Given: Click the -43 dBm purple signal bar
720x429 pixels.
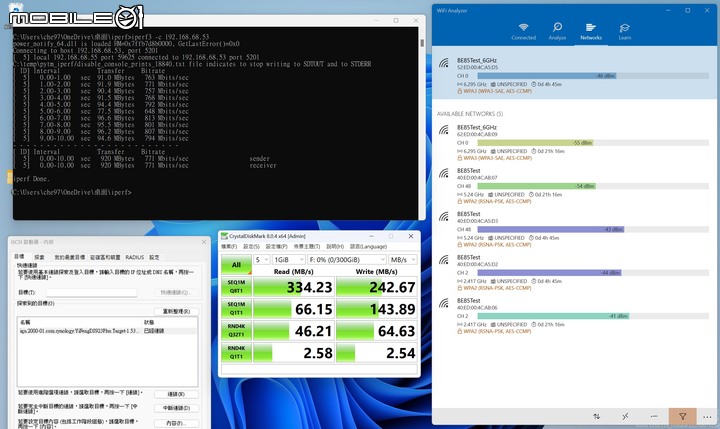Looking at the screenshot, I should pyautogui.click(x=551, y=229).
